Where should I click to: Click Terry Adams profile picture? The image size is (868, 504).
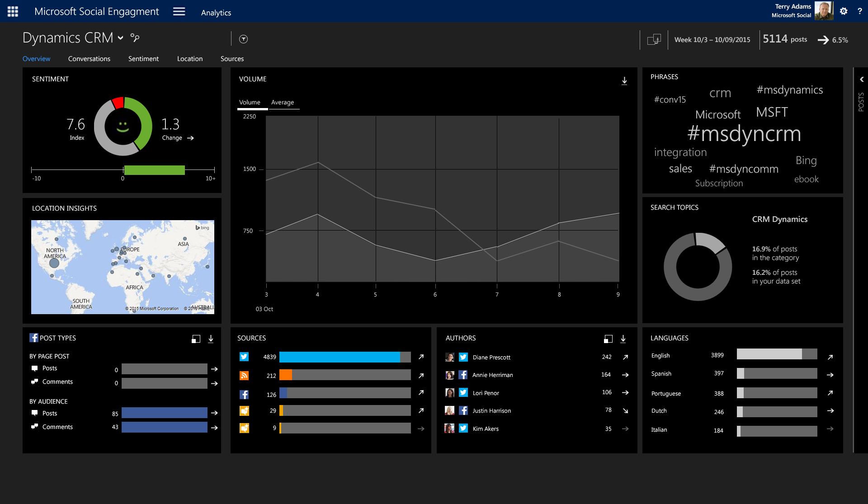pyautogui.click(x=824, y=11)
